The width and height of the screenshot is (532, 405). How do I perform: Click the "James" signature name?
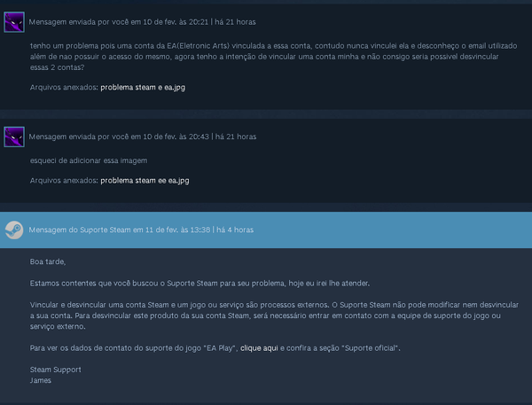pyautogui.click(x=42, y=380)
